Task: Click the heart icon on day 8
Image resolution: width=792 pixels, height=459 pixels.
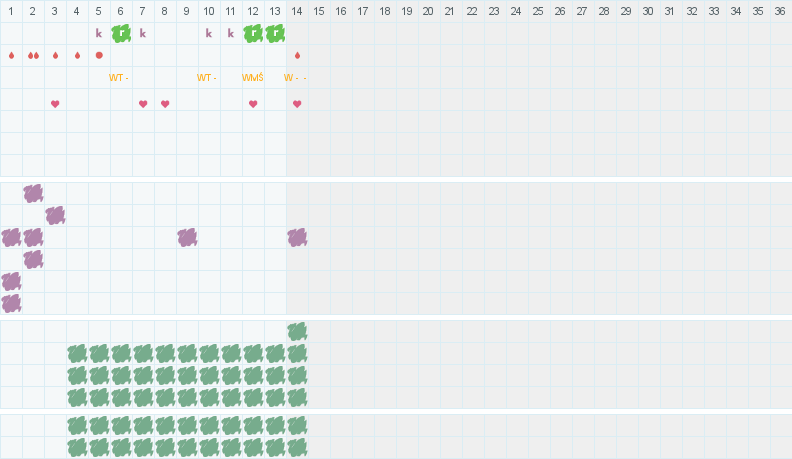Action: [x=165, y=103]
